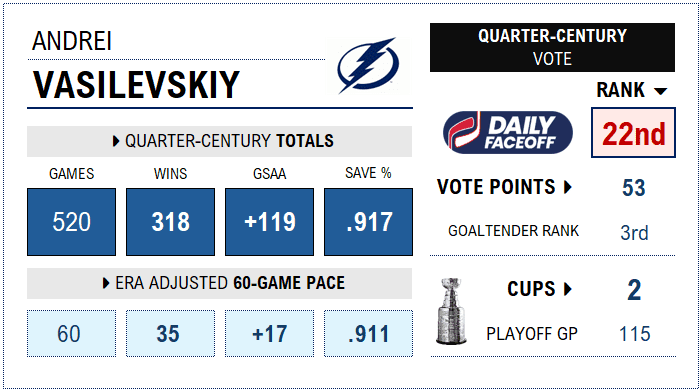Click the 35 wins pace box
700x391 pixels.
[171, 334]
